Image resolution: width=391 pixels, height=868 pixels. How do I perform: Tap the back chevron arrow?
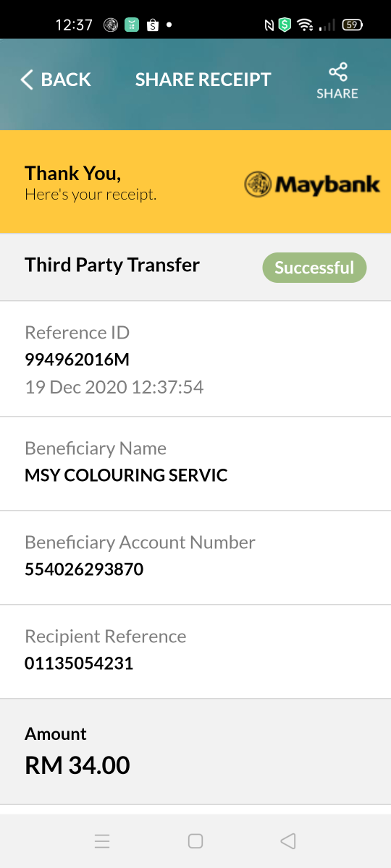click(x=27, y=80)
